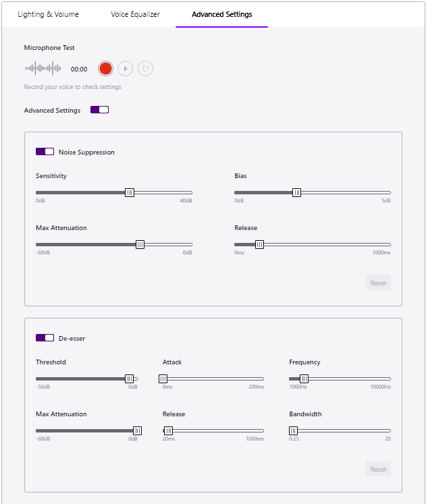Select the Advanced Settings tab
Image resolution: width=428 pixels, height=504 pixels.
[x=221, y=14]
